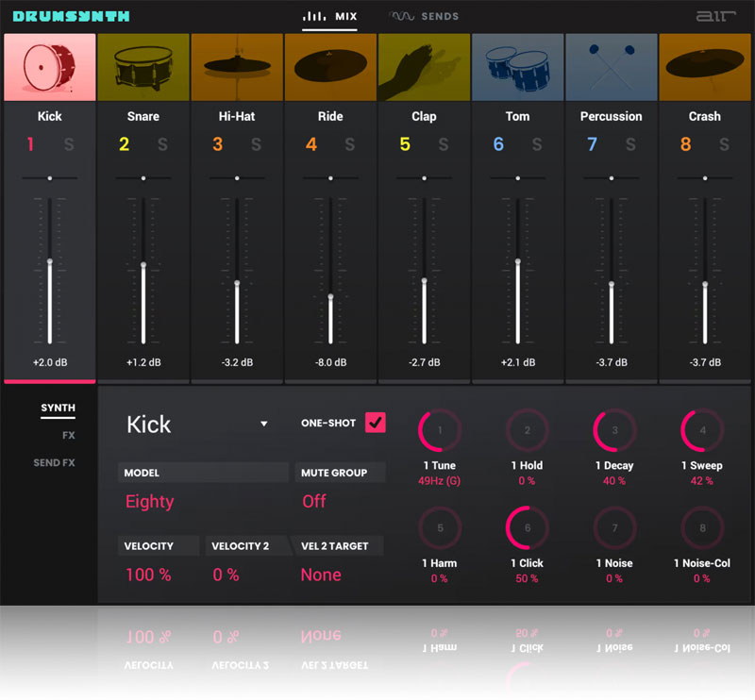This screenshot has height=700, width=755.
Task: Click the Snare drum image
Action: coord(143,67)
